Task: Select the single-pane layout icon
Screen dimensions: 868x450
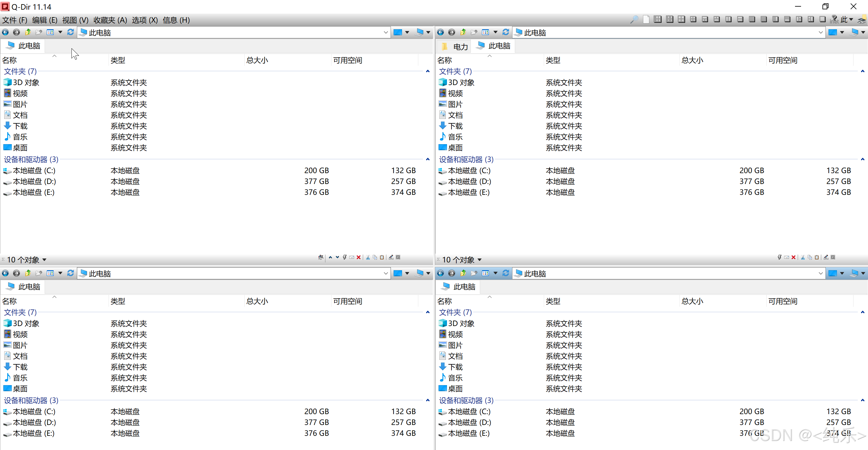Action: 822,19
